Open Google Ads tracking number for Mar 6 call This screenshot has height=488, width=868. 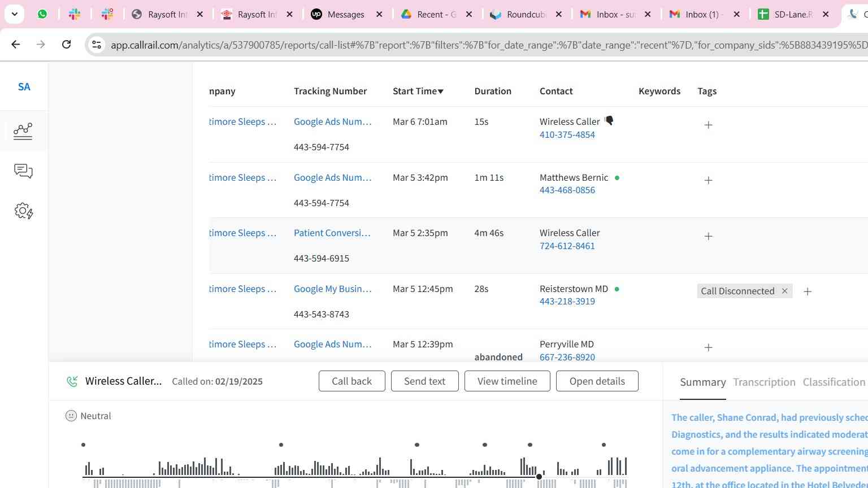(332, 121)
